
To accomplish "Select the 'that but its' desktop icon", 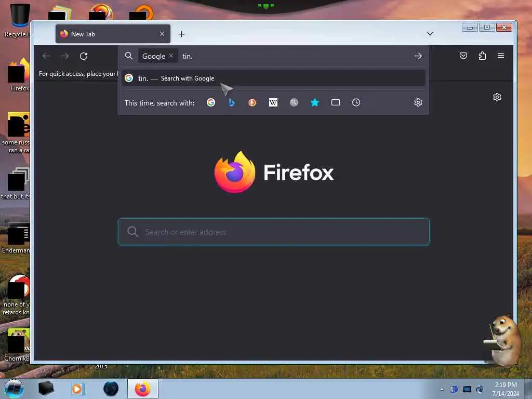I will click(x=16, y=183).
